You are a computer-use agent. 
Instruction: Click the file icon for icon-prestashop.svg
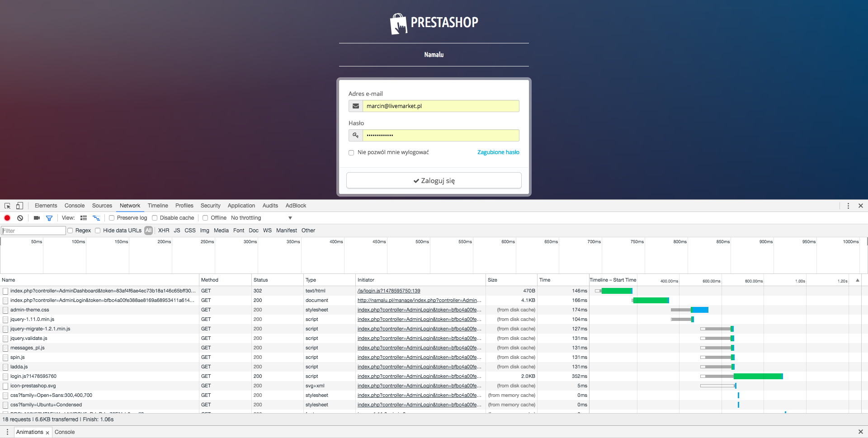[x=5, y=386]
